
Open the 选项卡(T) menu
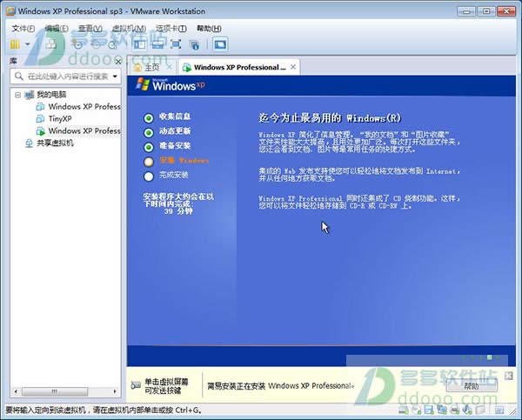coord(171,29)
